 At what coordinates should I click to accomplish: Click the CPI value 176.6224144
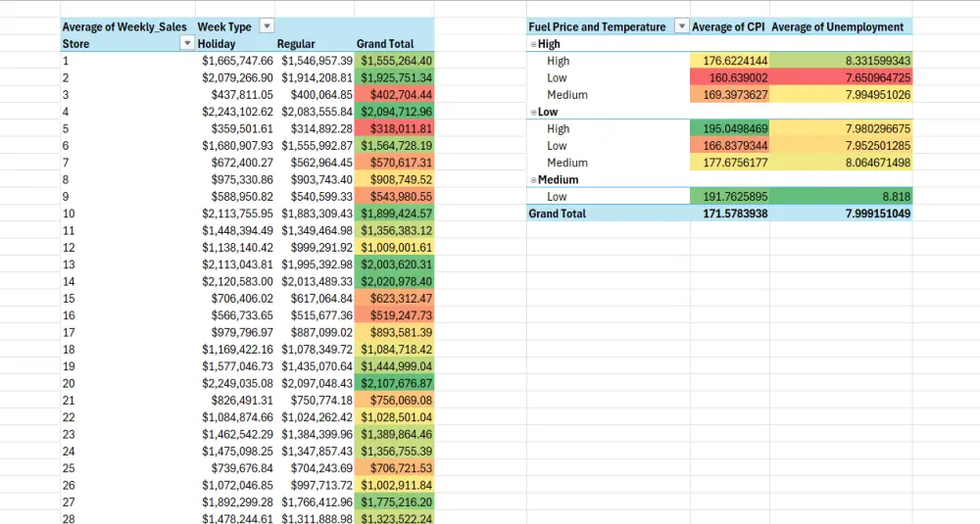click(730, 61)
